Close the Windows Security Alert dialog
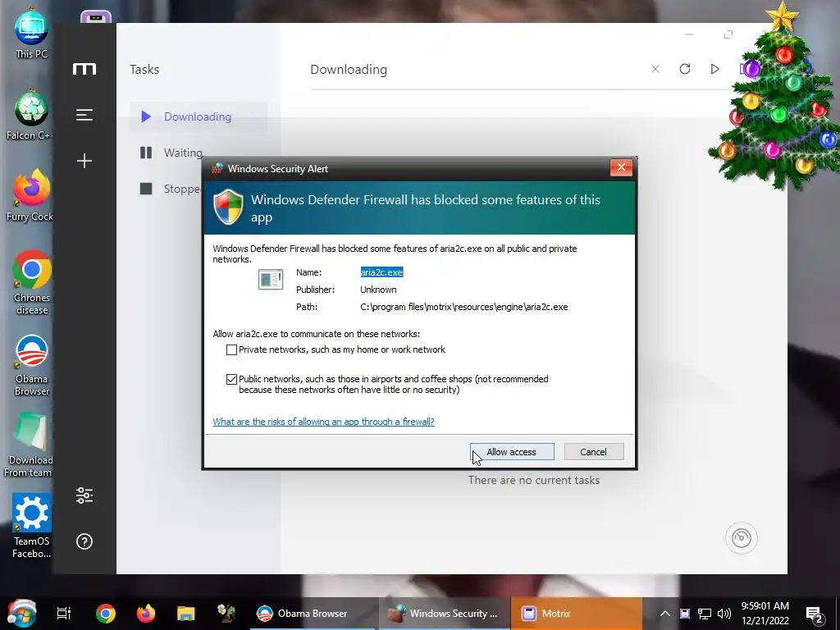840x630 pixels. click(x=621, y=167)
